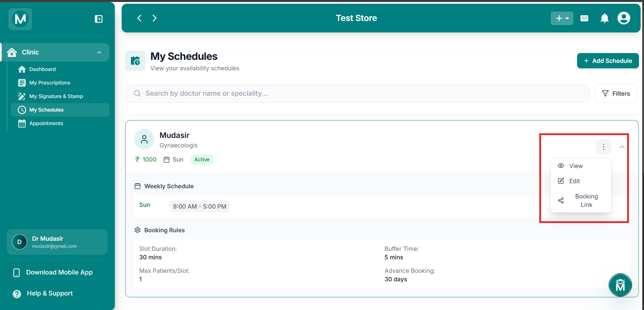Collapse the Clinic menu section
644x310 pixels.
click(99, 52)
